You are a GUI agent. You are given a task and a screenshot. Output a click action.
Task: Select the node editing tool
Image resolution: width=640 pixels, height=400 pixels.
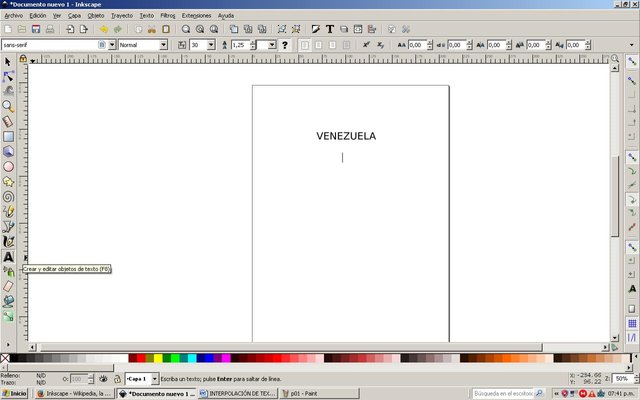(x=8, y=76)
